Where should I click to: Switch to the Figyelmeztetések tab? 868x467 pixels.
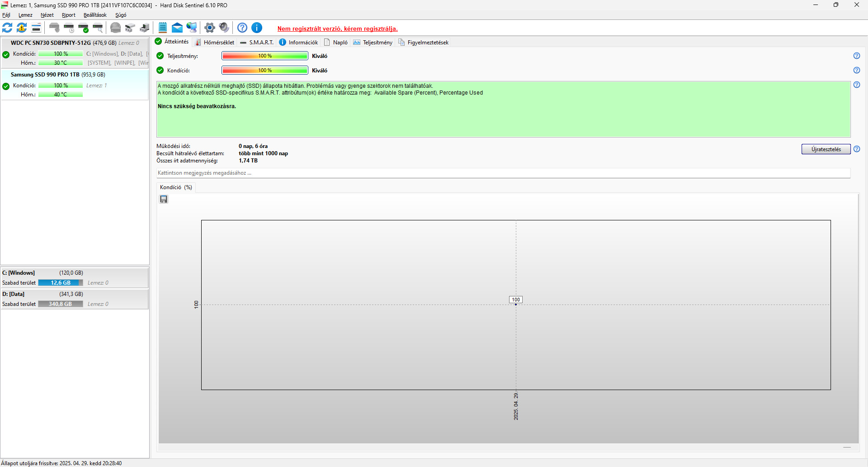click(424, 42)
